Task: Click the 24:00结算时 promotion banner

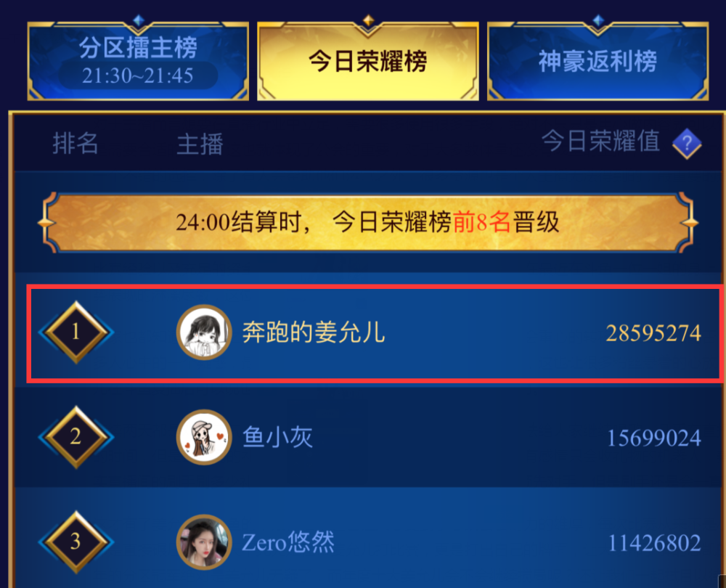Action: (367, 222)
